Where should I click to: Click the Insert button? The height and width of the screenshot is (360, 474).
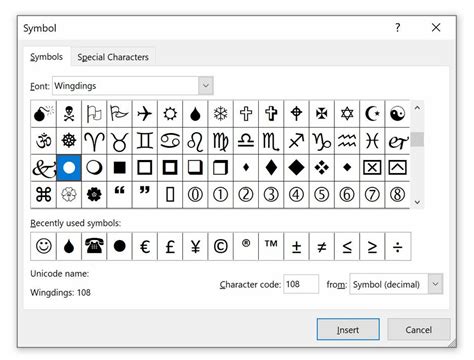[x=348, y=329]
